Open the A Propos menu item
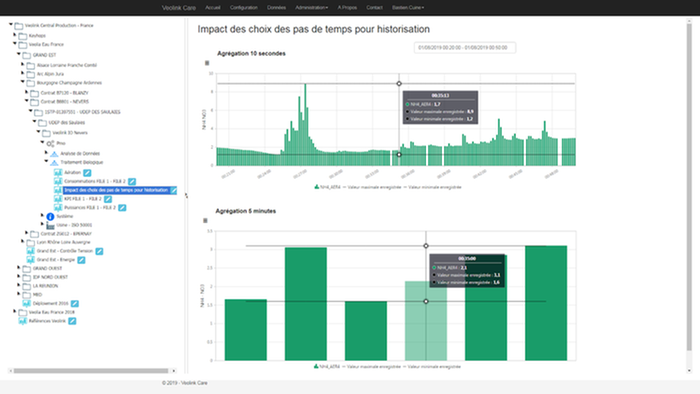Viewport: 700px width, 394px height. click(347, 8)
